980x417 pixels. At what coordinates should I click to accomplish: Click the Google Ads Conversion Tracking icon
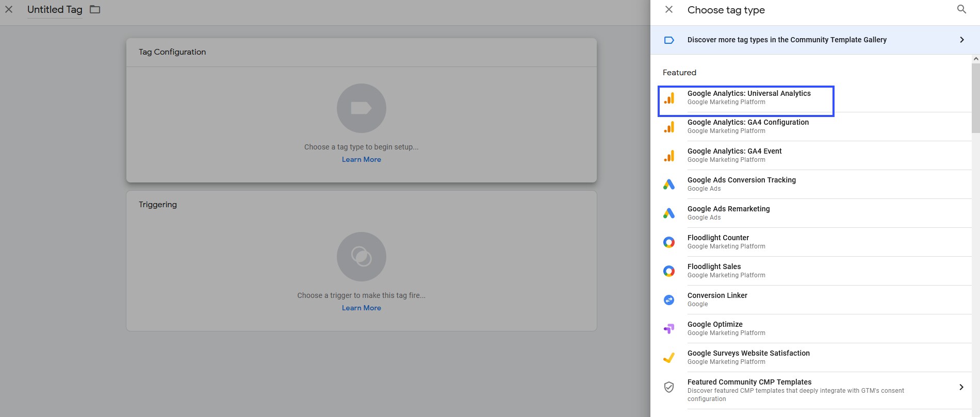[x=669, y=185]
